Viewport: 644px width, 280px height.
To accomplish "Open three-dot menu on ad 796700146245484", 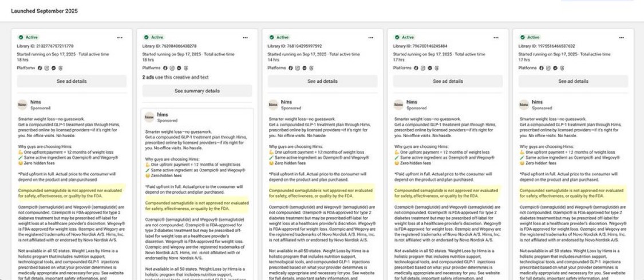I will tap(496, 37).
